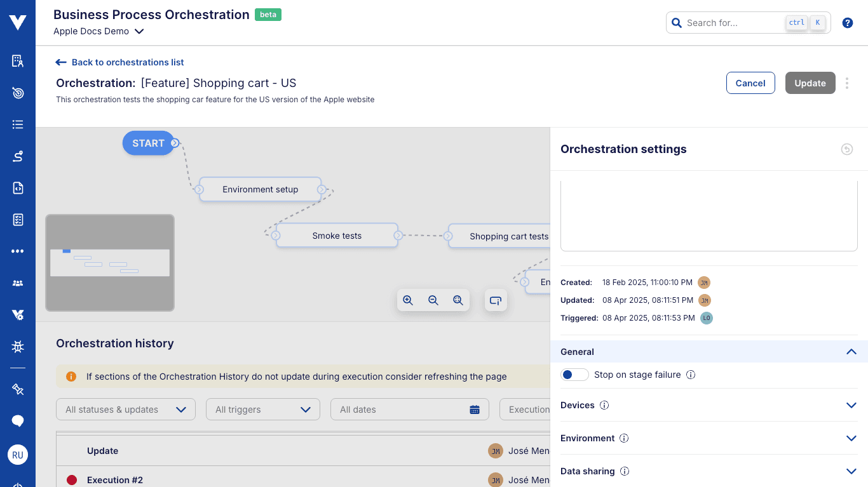Click the Update button
This screenshot has width=868, height=487.
click(x=810, y=83)
